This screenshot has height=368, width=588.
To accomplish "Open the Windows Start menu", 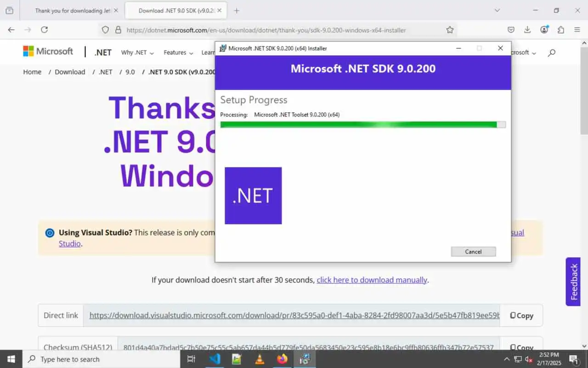I will tap(11, 359).
